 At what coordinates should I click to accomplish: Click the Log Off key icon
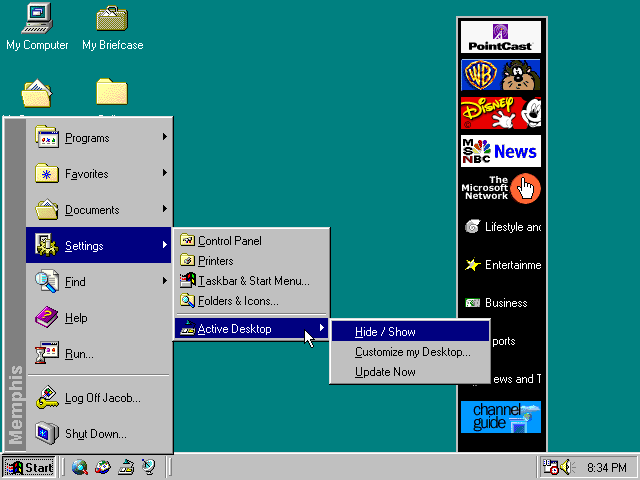pyautogui.click(x=47, y=397)
